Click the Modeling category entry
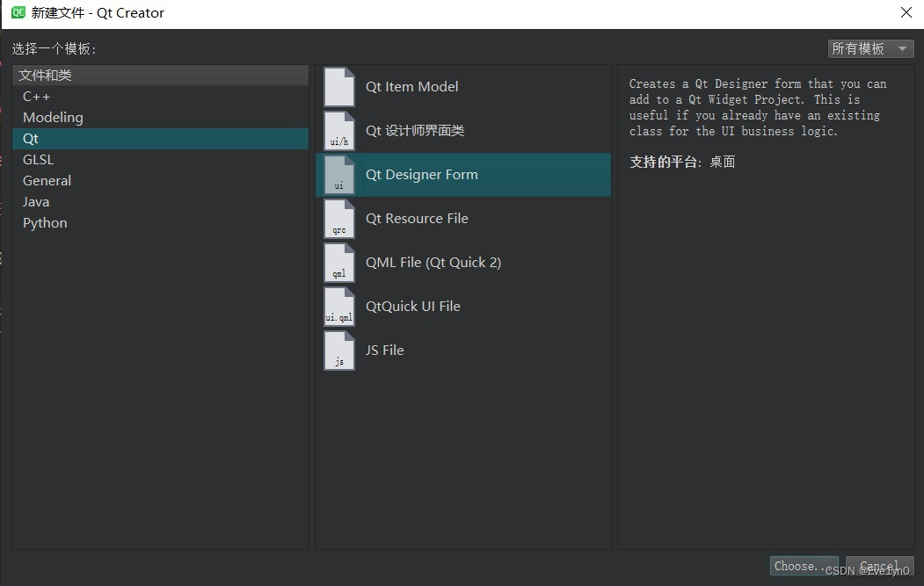Screen dimensions: 924x586 pos(53,117)
